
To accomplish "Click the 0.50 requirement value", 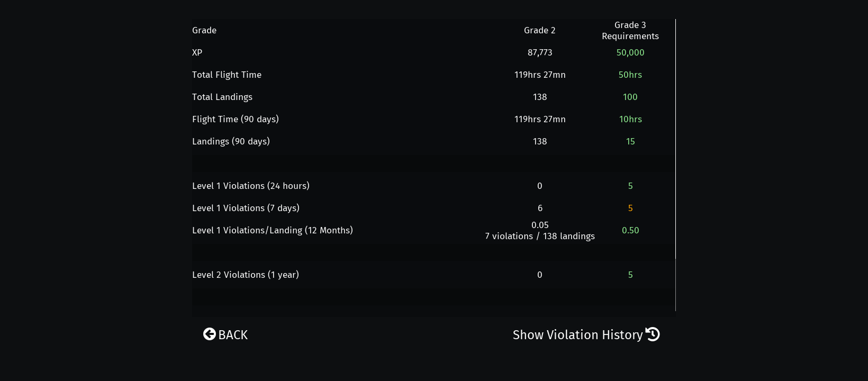I will 630,230.
